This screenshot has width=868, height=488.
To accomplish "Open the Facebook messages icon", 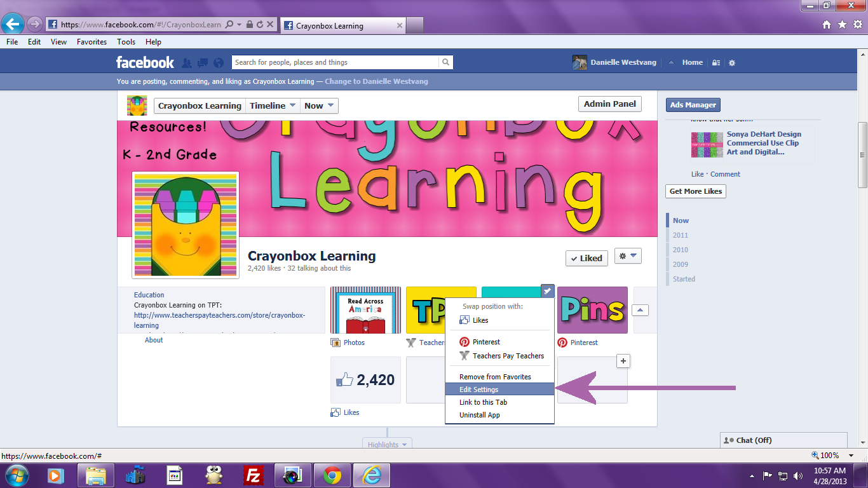I will [x=202, y=62].
